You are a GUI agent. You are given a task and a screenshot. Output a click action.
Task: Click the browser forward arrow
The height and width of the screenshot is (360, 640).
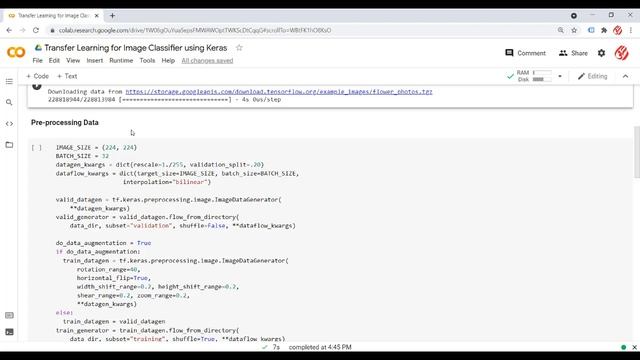click(22, 30)
